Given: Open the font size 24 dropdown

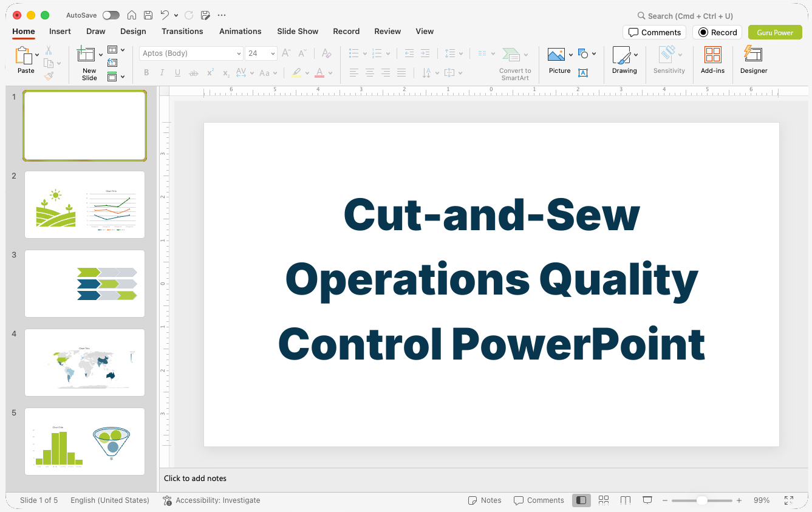Looking at the screenshot, I should [273, 53].
